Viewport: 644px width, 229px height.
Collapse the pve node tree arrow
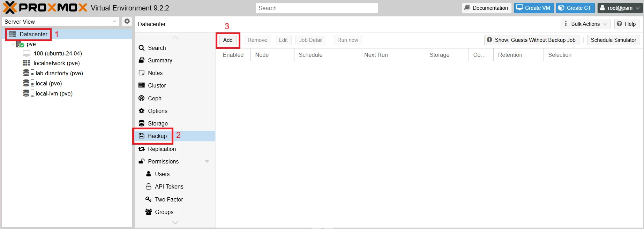tap(13, 44)
